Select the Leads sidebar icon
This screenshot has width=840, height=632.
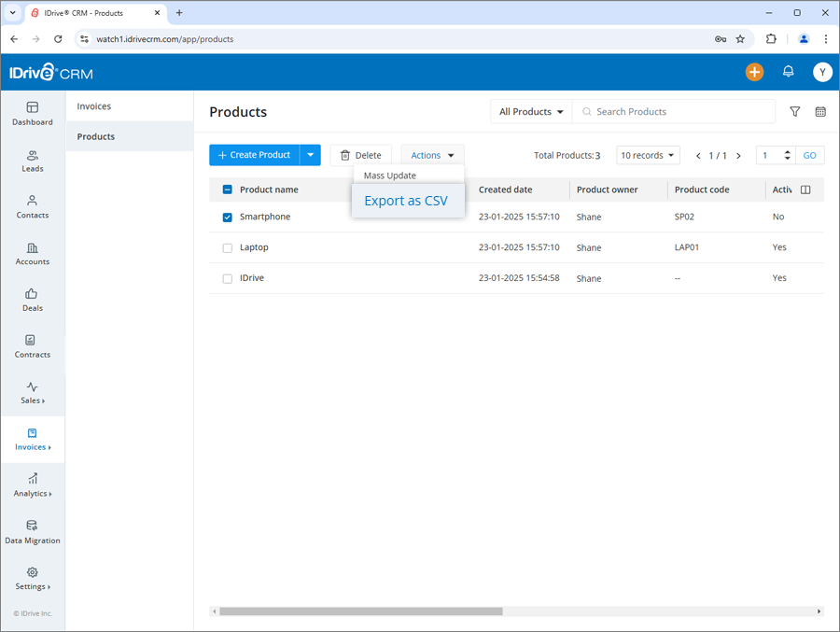point(32,161)
